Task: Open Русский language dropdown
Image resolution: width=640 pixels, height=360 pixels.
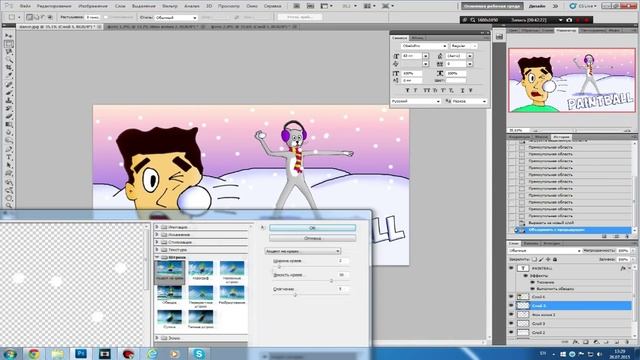Action: (416, 101)
